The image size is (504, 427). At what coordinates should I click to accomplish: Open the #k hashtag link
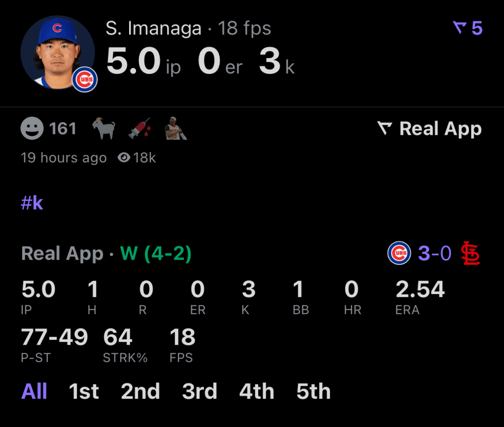[32, 203]
